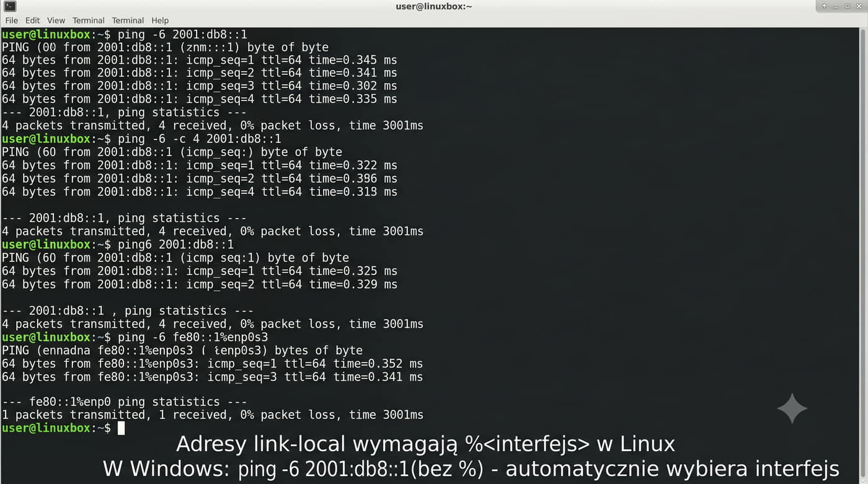Open the Edit menu

[x=32, y=20]
